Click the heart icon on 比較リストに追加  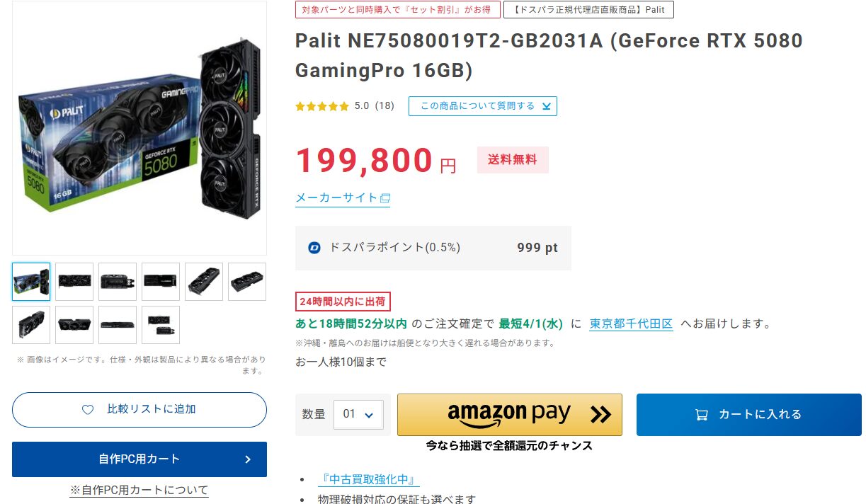88,410
